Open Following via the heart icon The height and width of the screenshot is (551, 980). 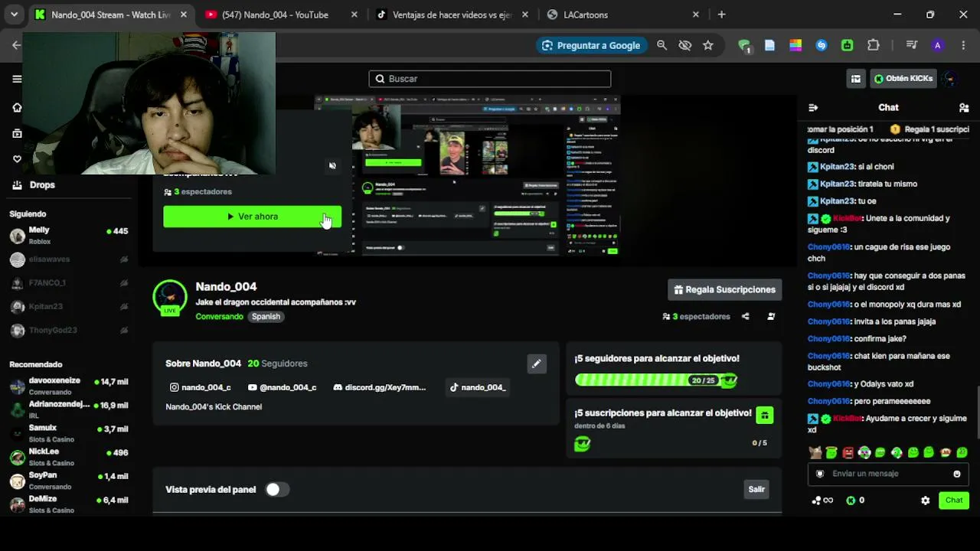click(x=17, y=159)
